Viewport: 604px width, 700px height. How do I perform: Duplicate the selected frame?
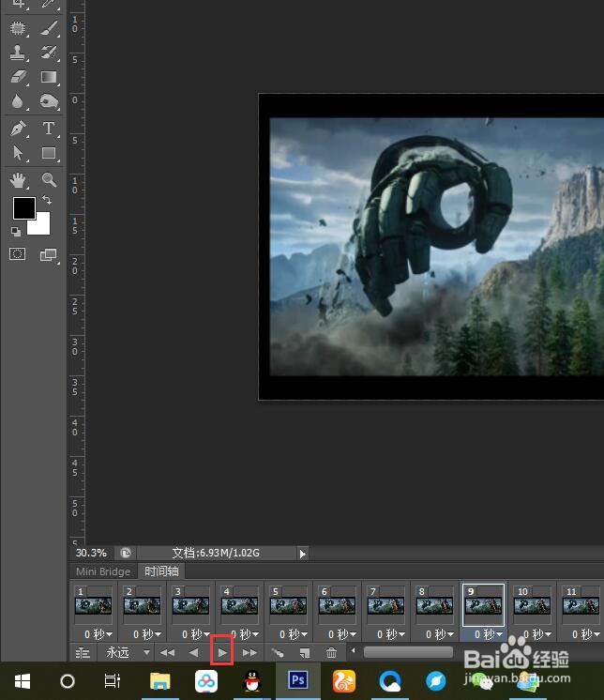(x=304, y=653)
